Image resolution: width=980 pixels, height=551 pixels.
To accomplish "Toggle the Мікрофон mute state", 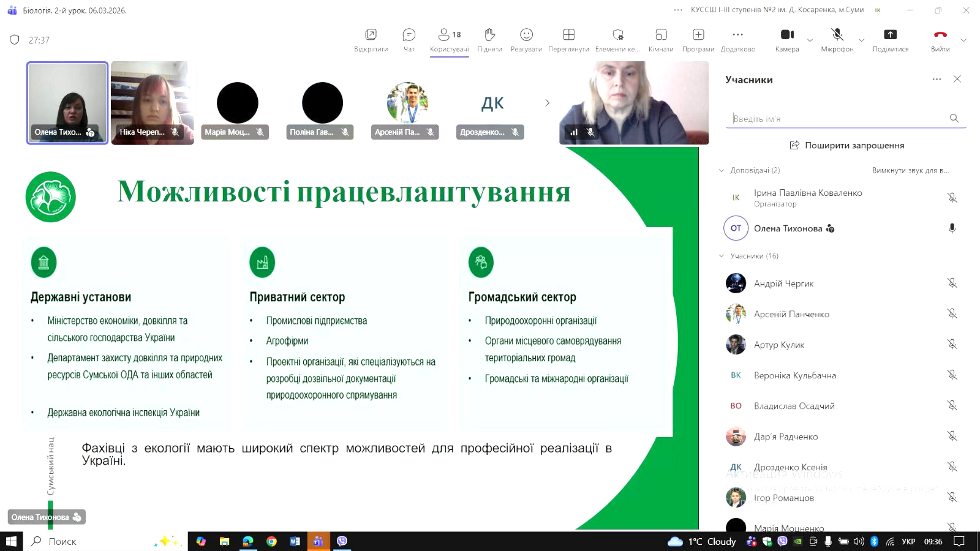I will 837,39.
